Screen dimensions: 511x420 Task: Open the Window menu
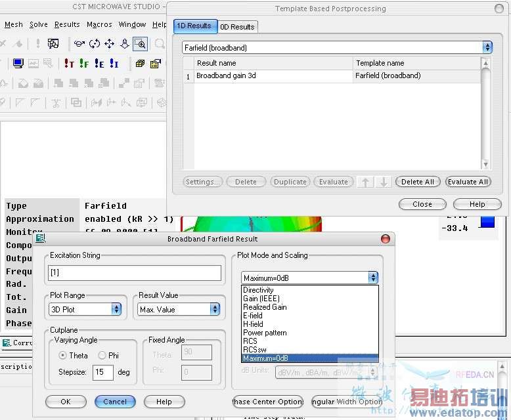[x=132, y=24]
